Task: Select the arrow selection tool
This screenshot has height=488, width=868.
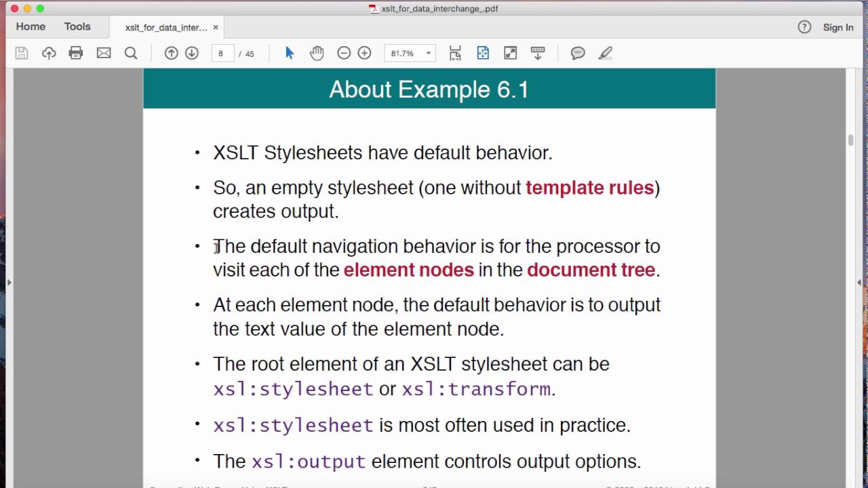Action: [x=290, y=53]
